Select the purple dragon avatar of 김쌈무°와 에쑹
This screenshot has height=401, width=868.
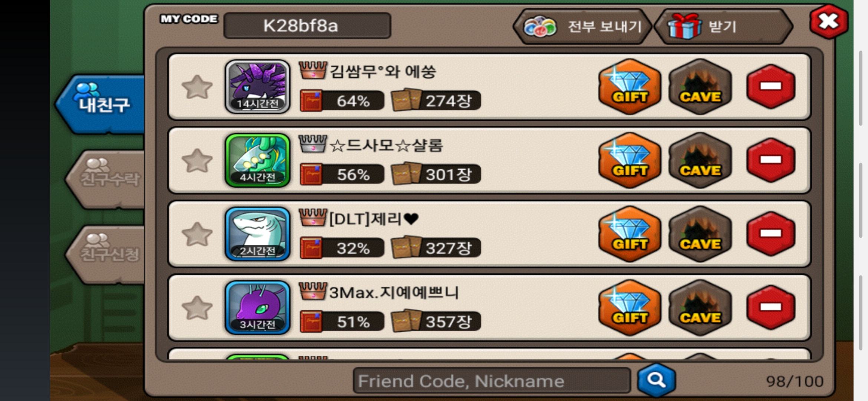coord(257,87)
